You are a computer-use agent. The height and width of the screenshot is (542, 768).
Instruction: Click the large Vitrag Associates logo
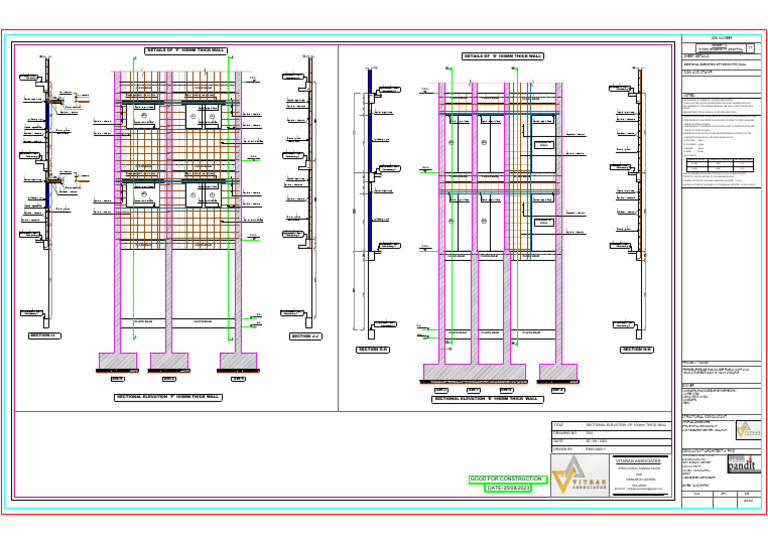tap(580, 475)
